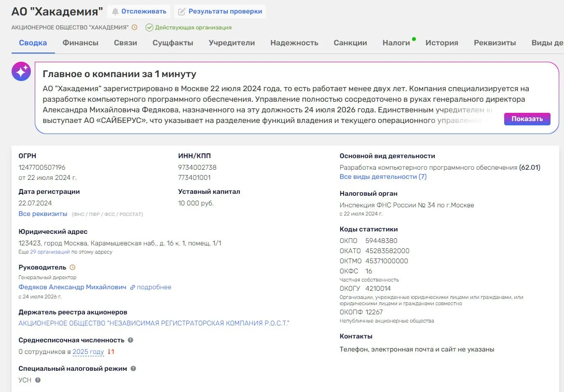Open the help icon beside Специальный налоговый режим
This screenshot has height=392, width=564.
click(133, 368)
